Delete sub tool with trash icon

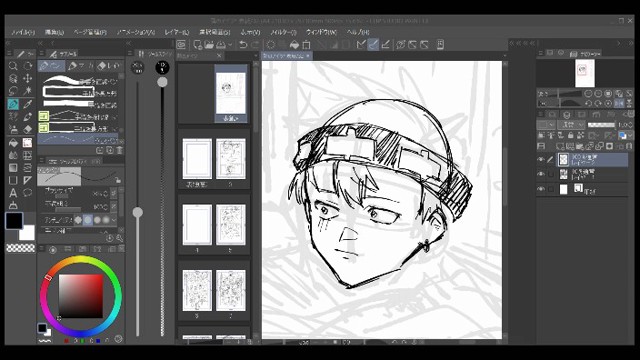pyautogui.click(x=119, y=150)
